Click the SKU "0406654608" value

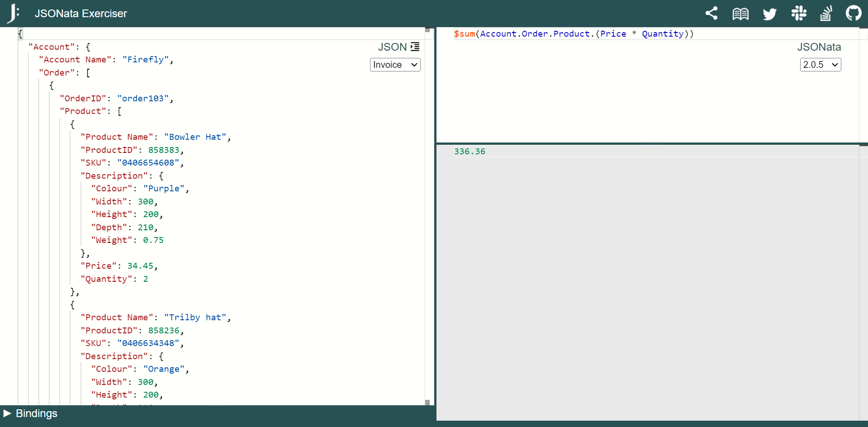(x=148, y=163)
